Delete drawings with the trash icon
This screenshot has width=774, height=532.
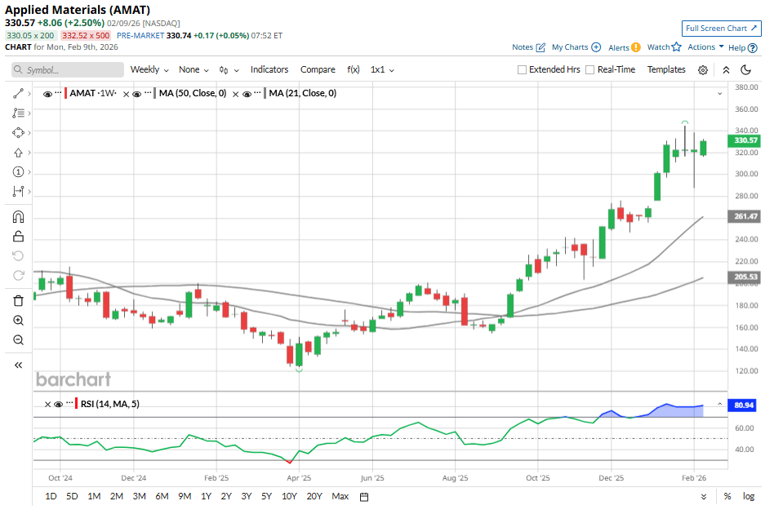point(17,301)
